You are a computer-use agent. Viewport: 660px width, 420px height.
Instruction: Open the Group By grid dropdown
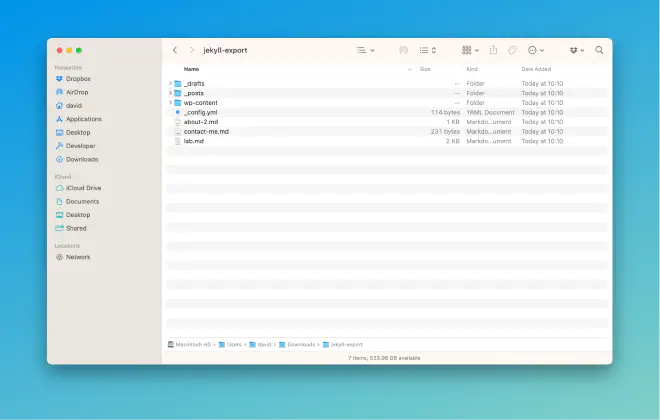[470, 50]
